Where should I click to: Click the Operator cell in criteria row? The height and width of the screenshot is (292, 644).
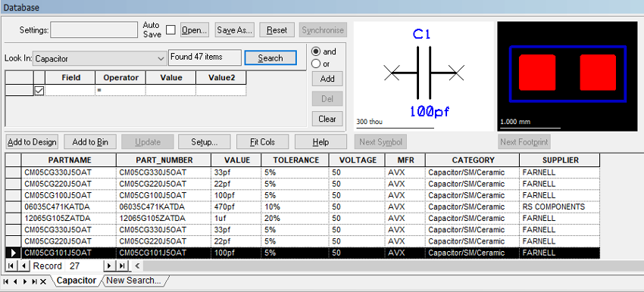tap(120, 91)
